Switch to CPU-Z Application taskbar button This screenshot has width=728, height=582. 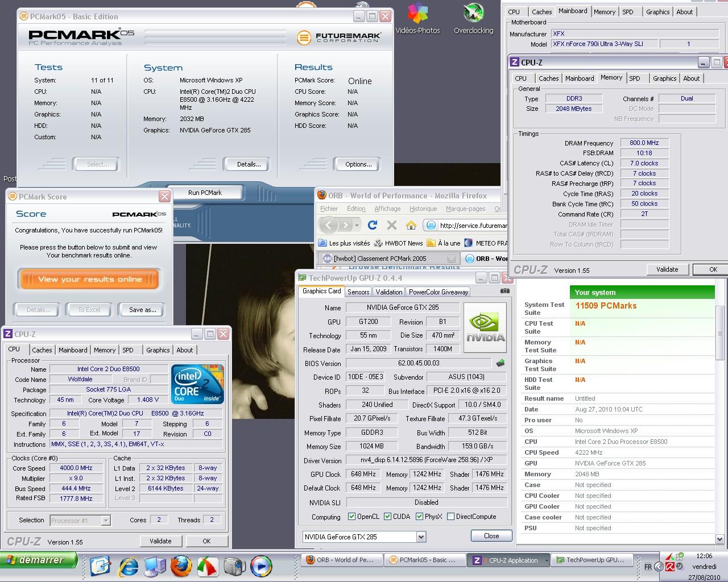(x=508, y=560)
